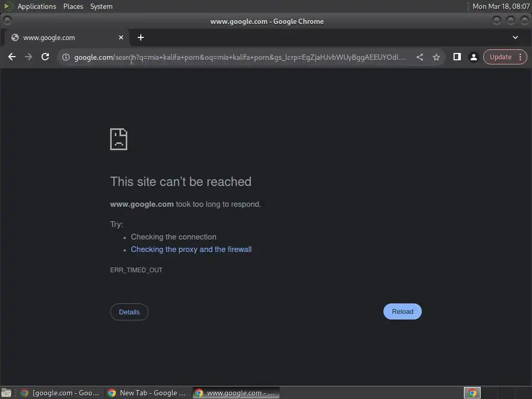Open the Applications menu
The image size is (532, 399).
pos(37,6)
